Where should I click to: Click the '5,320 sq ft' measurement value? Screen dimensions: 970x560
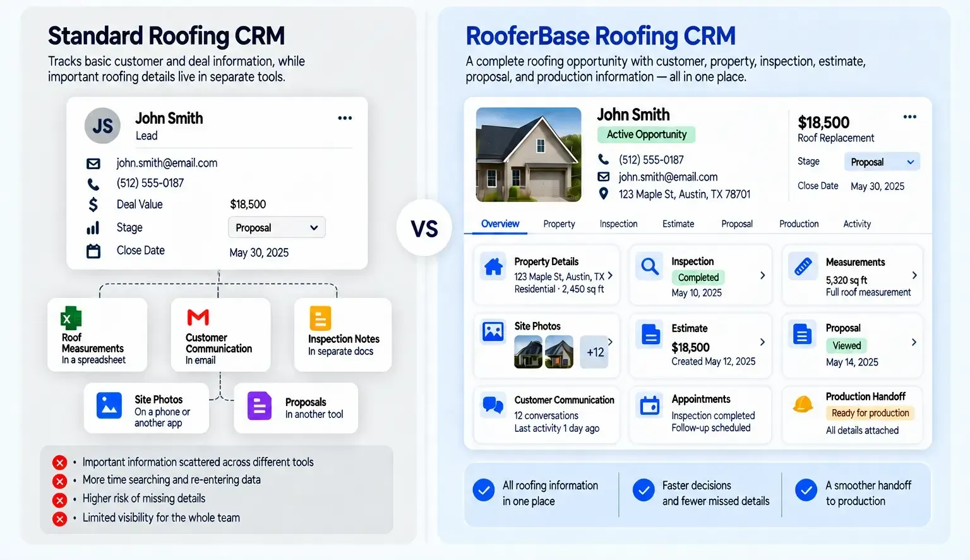(846, 280)
